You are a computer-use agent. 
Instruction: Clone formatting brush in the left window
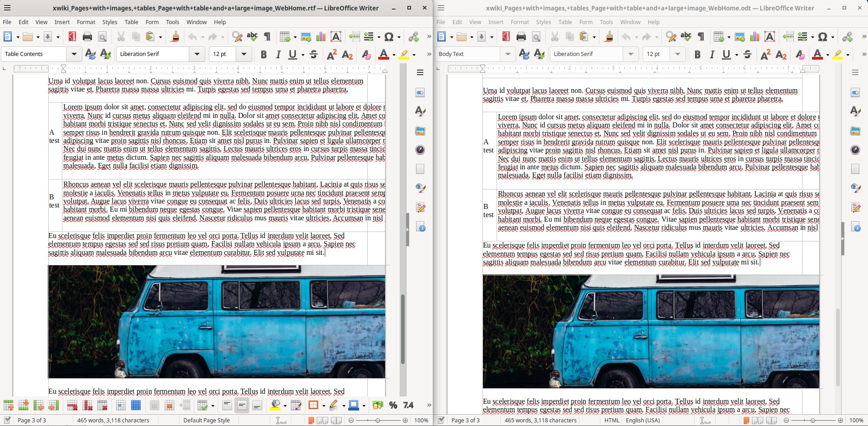pos(175,37)
